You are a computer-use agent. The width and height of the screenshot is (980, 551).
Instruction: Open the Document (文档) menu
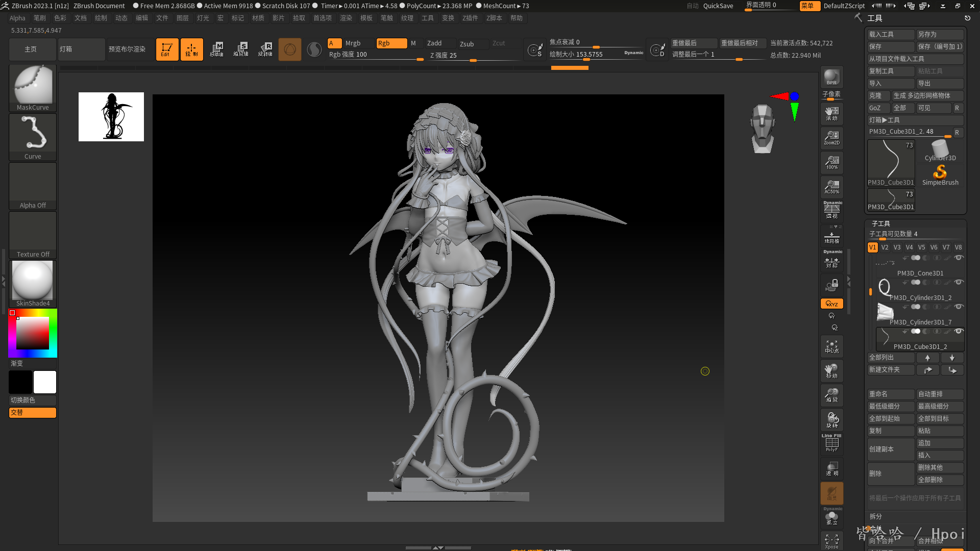tap(81, 18)
